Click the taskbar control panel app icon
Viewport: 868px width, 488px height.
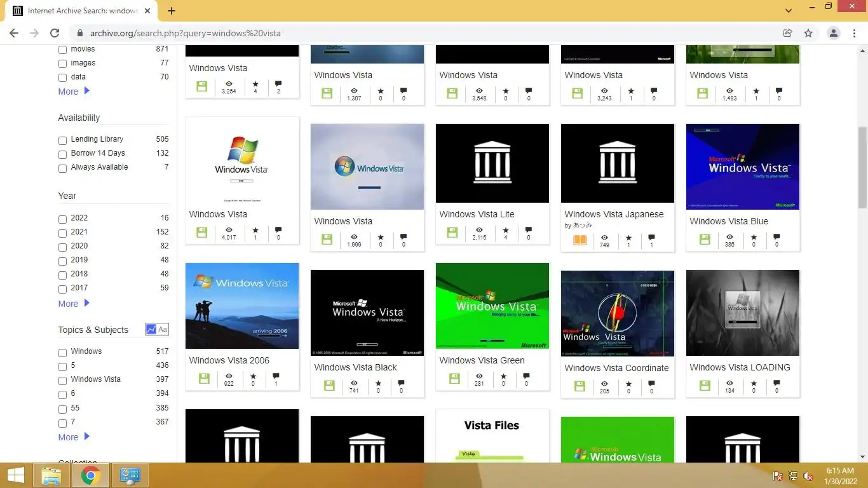point(130,475)
